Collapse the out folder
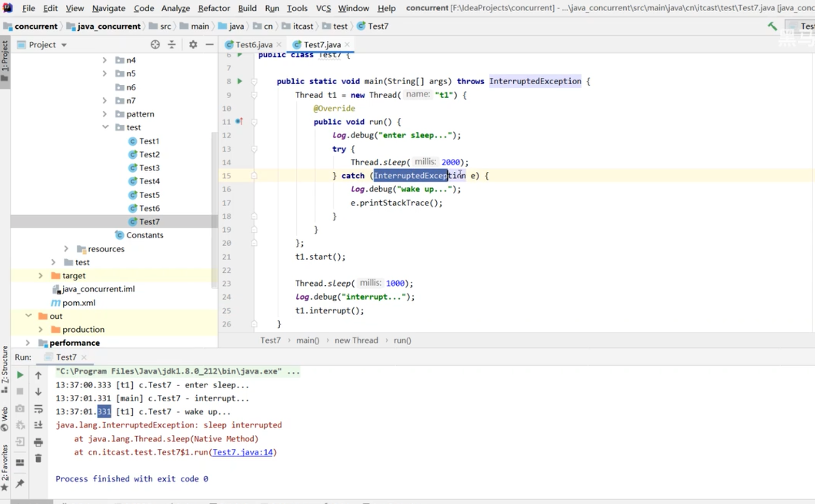 [28, 316]
